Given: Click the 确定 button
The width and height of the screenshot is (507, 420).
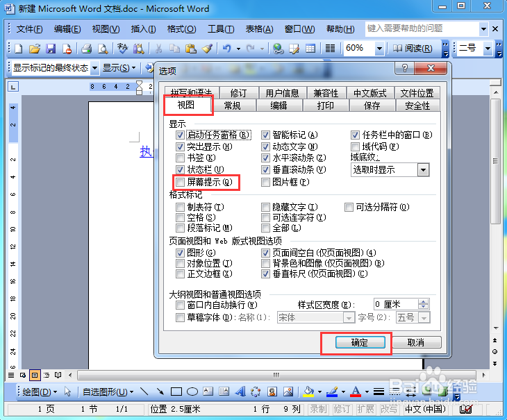Looking at the screenshot, I should pos(360,342).
